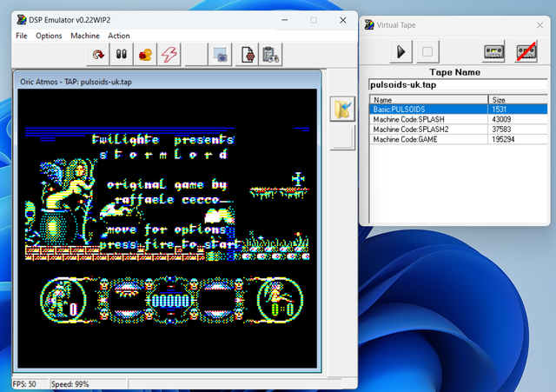Screen dimensions: 556x392
Task: Click the Tape Name field pulsoids-uk.tap
Action: 458,85
